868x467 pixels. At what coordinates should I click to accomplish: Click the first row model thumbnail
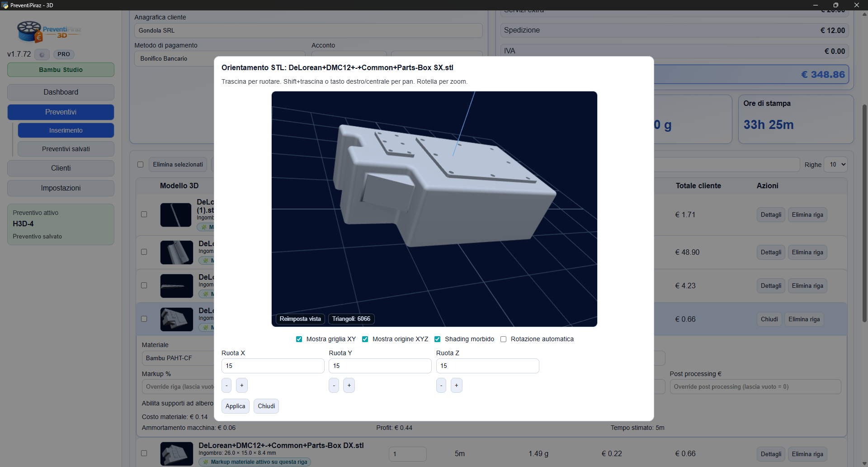tap(176, 214)
